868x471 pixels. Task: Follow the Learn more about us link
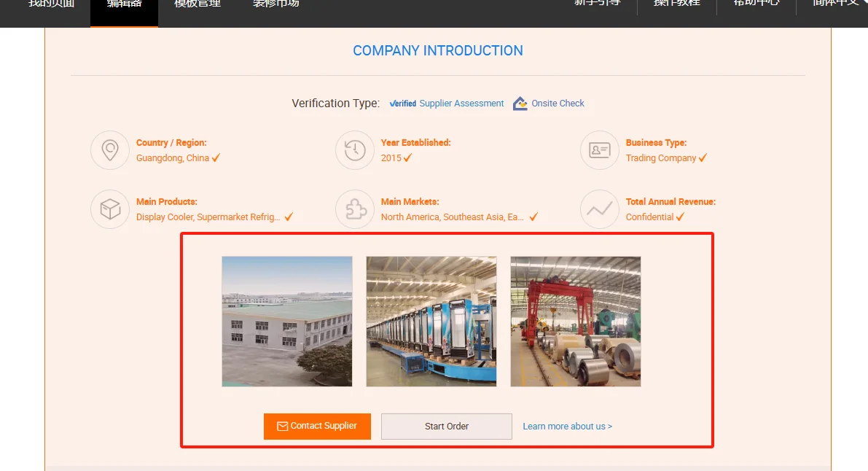[568, 426]
